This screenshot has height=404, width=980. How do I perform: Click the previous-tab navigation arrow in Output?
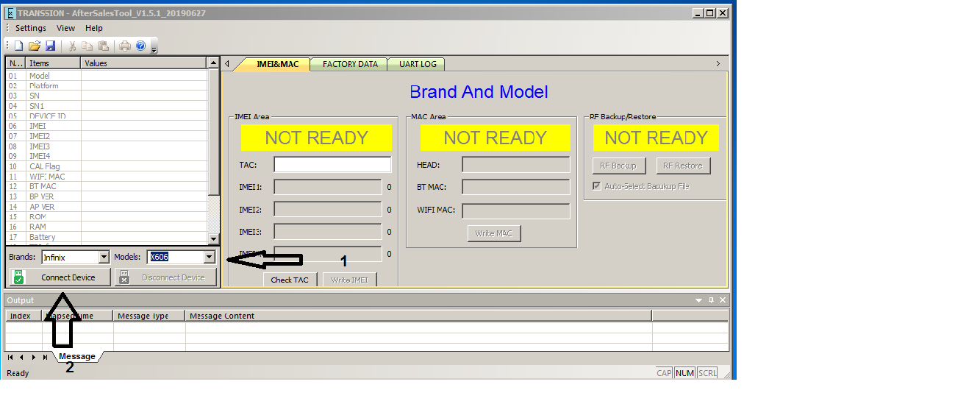click(x=21, y=357)
